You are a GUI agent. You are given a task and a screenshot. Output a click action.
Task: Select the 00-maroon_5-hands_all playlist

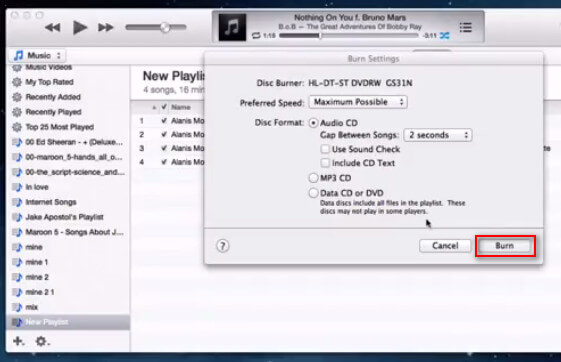[68, 157]
